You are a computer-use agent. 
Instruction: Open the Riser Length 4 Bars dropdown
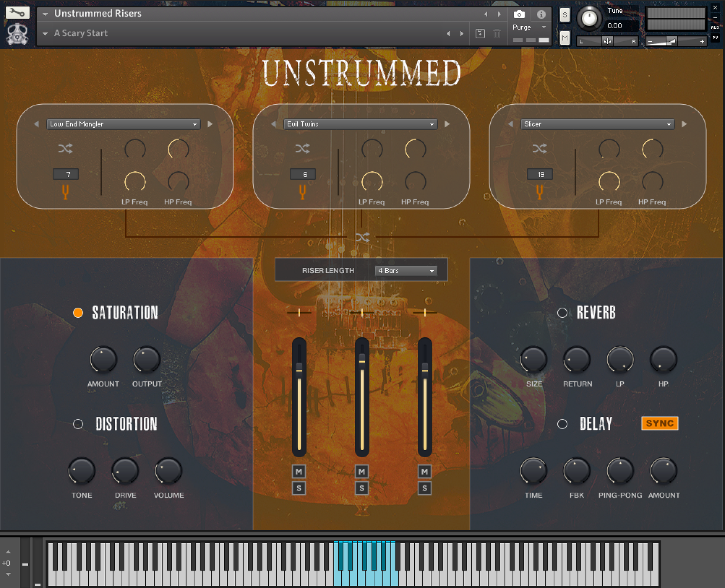406,271
